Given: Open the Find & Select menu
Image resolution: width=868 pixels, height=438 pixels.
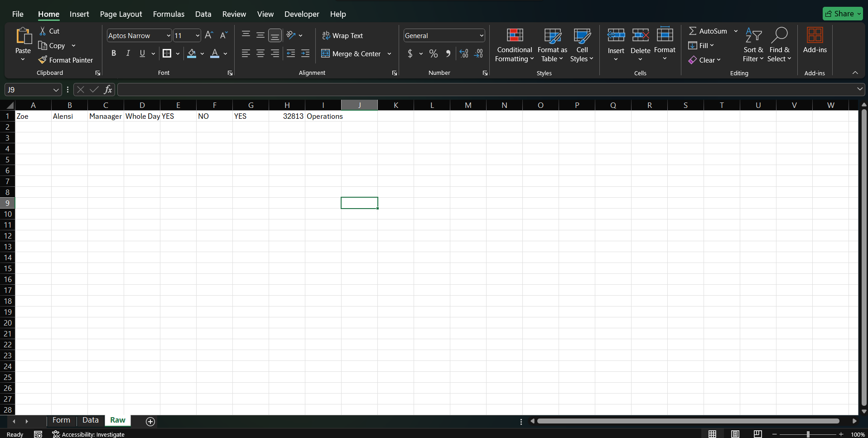Looking at the screenshot, I should point(779,45).
